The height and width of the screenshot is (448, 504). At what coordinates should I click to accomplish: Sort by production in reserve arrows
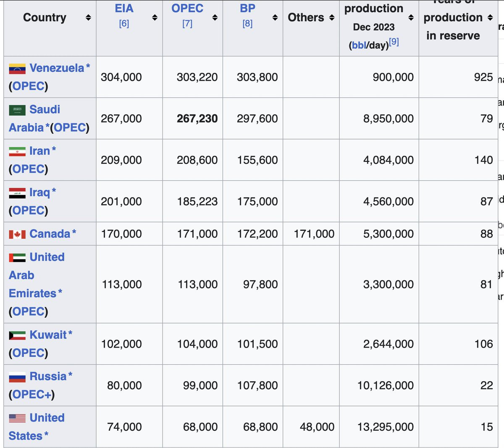pyautogui.click(x=490, y=18)
